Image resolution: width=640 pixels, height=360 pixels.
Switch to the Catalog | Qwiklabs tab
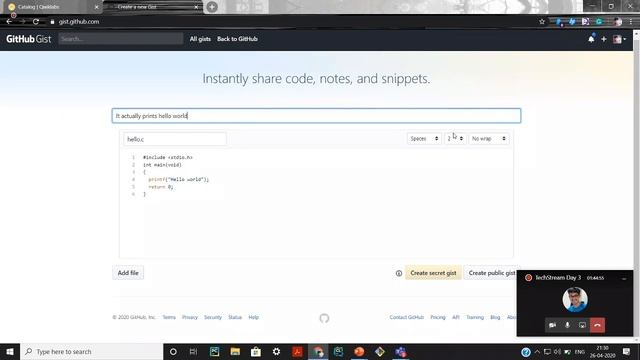coord(51,7)
